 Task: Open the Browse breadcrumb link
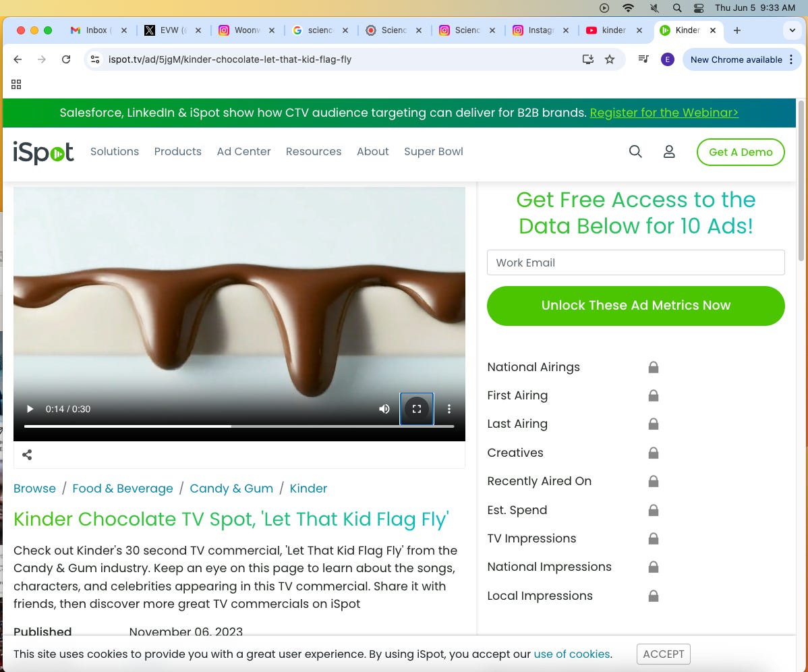[34, 488]
